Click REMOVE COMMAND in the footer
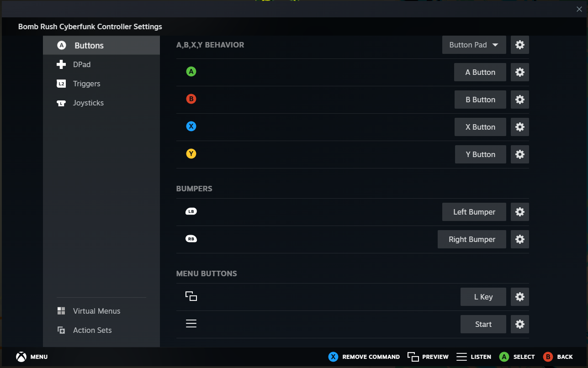The height and width of the screenshot is (368, 588). 364,357
